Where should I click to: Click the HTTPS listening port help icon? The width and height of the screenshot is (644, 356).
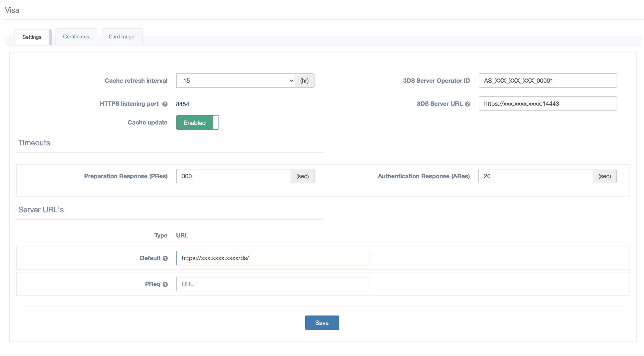point(165,104)
